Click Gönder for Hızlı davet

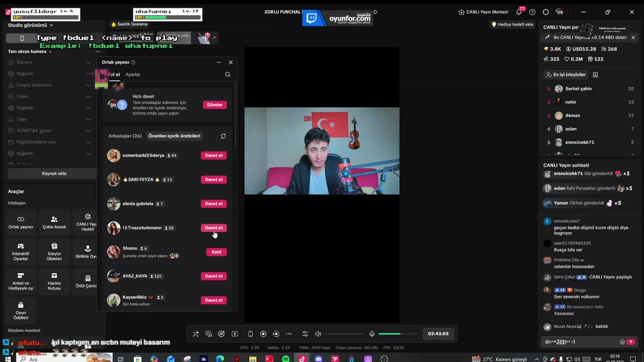(x=214, y=105)
